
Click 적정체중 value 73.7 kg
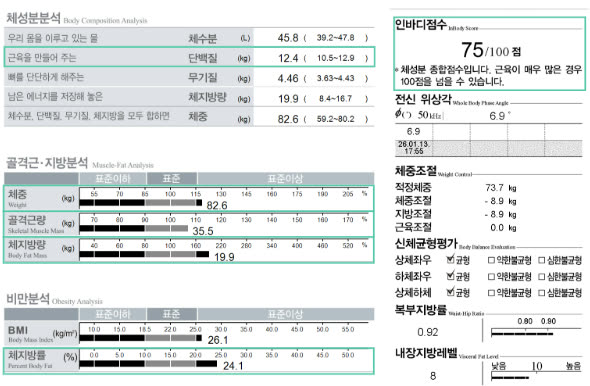501,188
